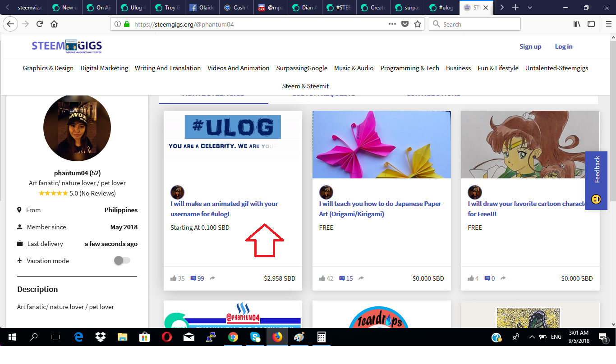
Task: Open the list all tabs dropdown
Action: pyautogui.click(x=530, y=8)
